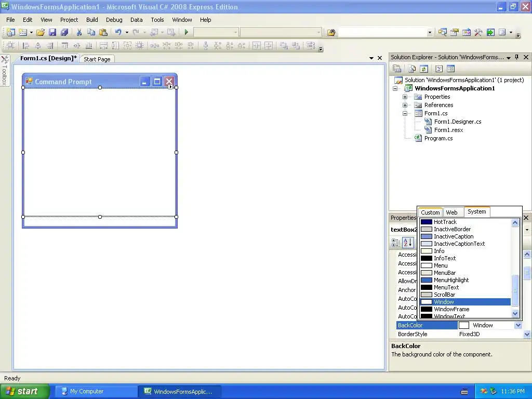Open the Tools menu
This screenshot has width=532, height=399.
tap(157, 20)
